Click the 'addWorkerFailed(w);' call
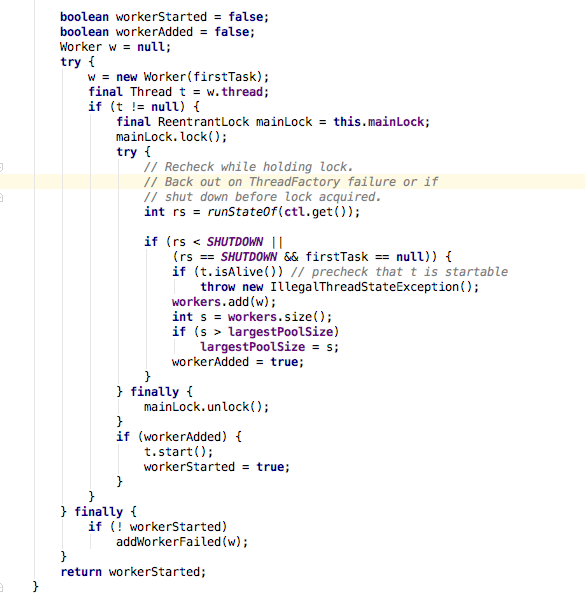This screenshot has height=603, width=585. point(182,542)
